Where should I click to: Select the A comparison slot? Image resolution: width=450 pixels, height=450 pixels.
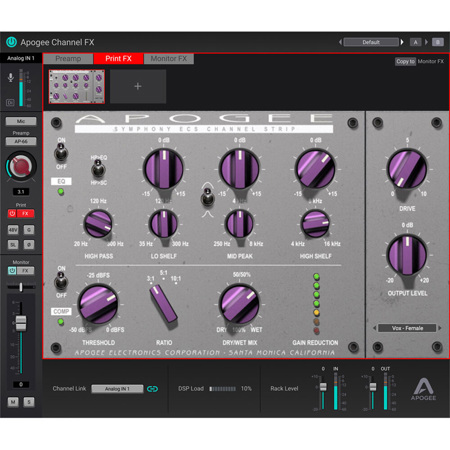click(x=415, y=42)
